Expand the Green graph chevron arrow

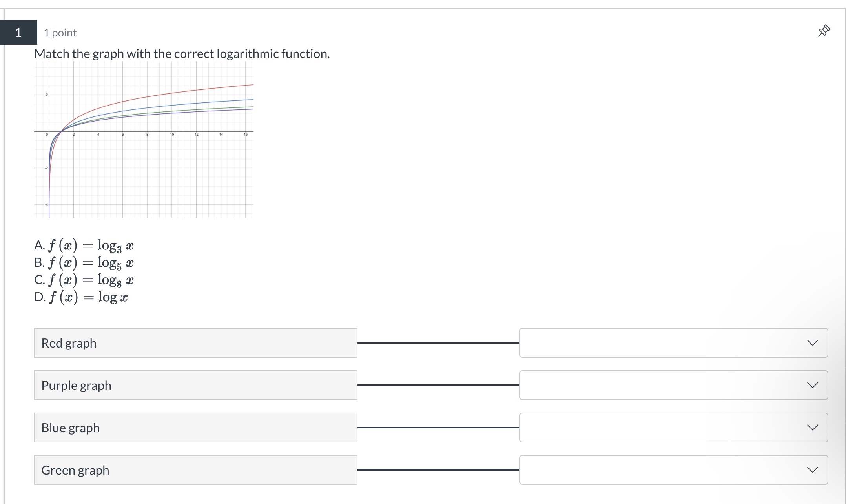(812, 469)
